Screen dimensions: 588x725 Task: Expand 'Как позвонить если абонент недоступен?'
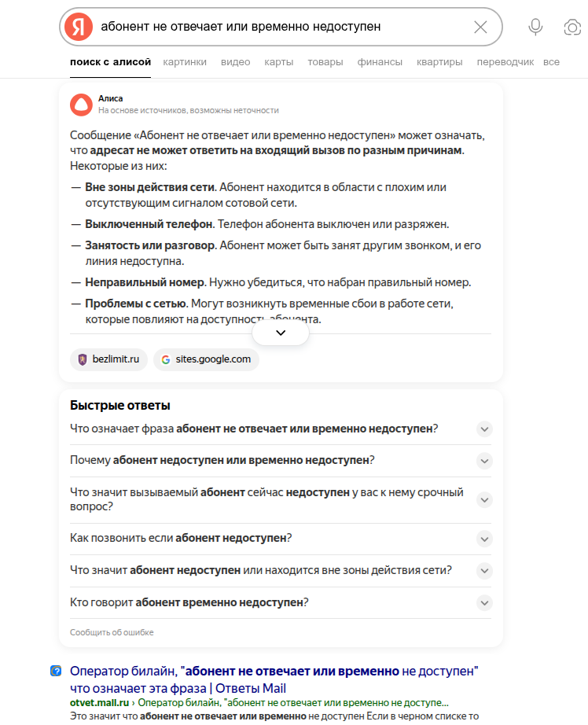pos(485,539)
